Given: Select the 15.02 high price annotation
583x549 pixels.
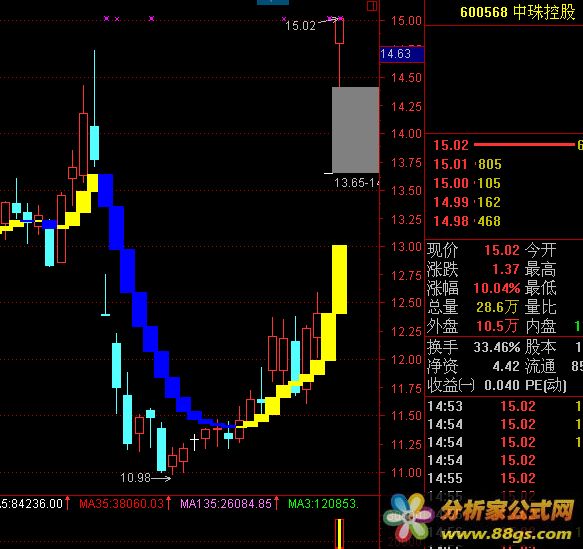Looking at the screenshot, I should click(300, 26).
